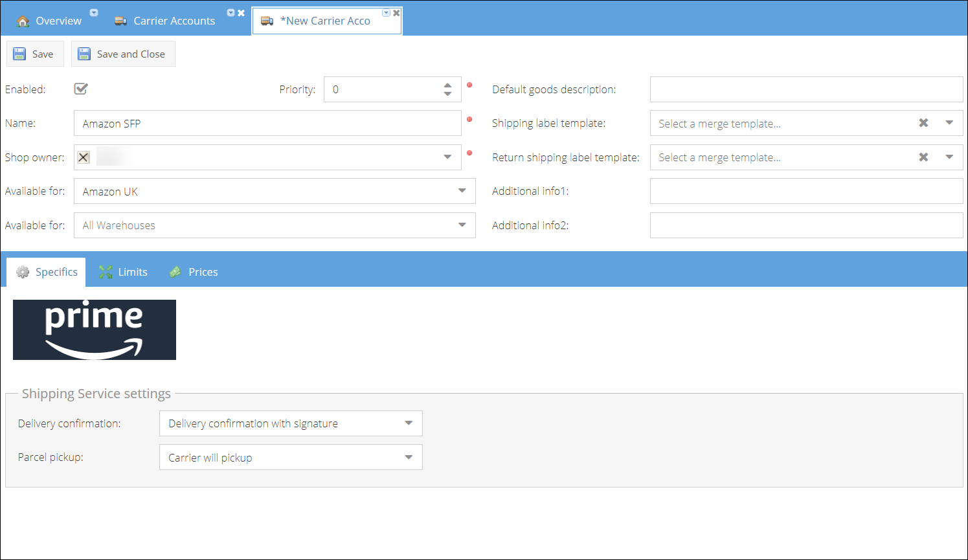Clear the Shipping label template selection
The width and height of the screenshot is (968, 560).
click(924, 123)
